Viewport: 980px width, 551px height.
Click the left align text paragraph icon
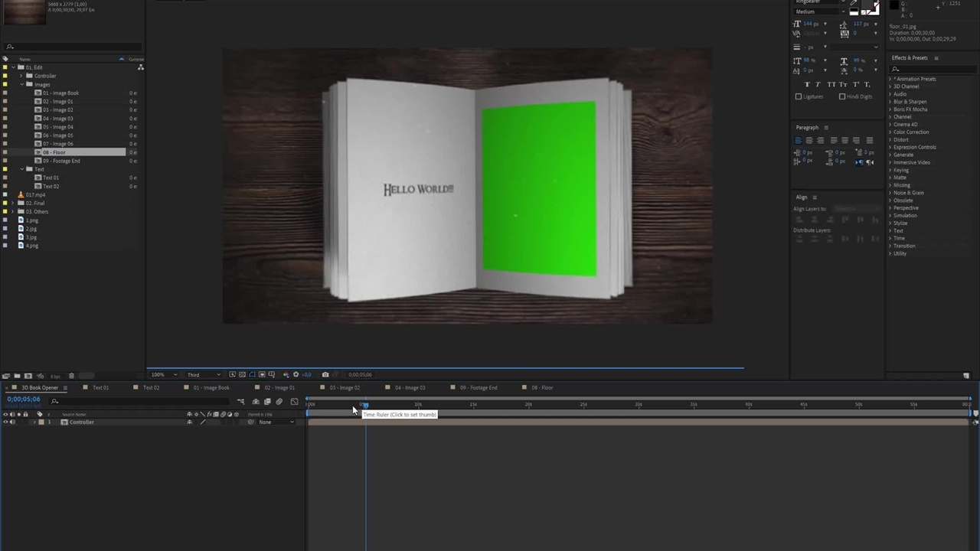[798, 140]
